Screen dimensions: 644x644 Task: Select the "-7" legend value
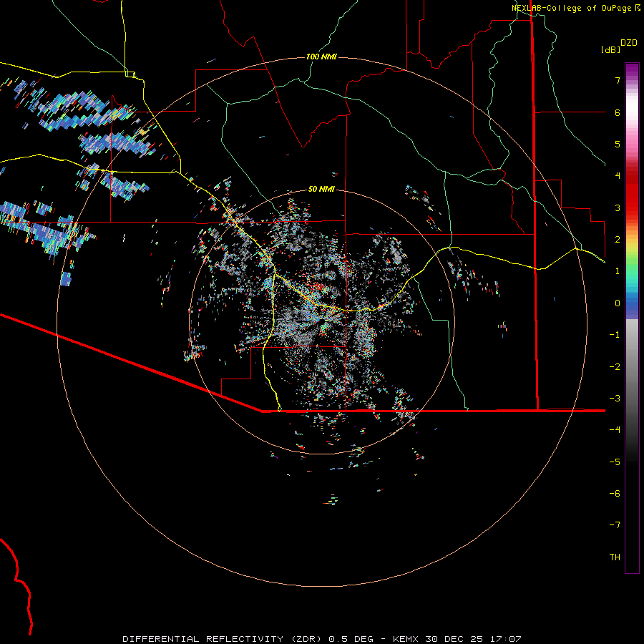coord(615,525)
